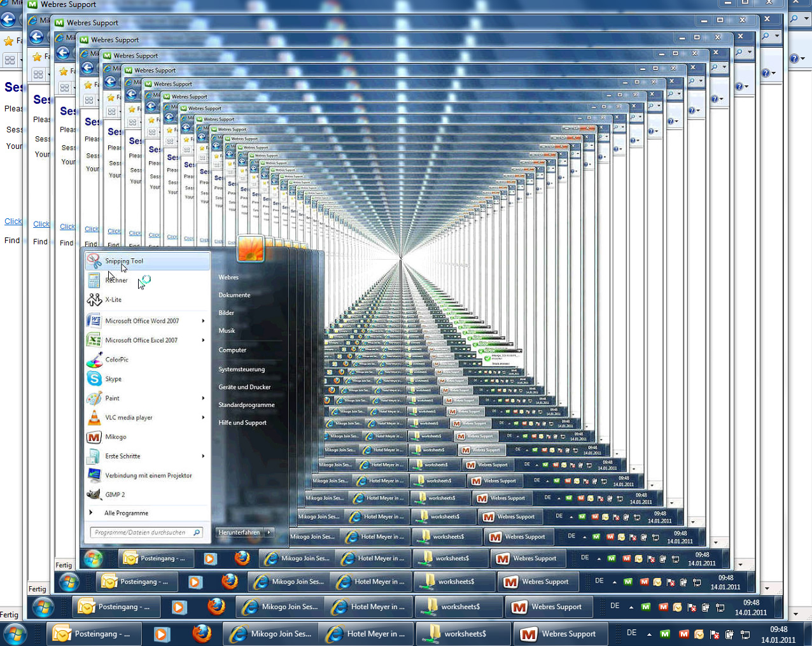This screenshot has height=646, width=812.
Task: Open worksheets$ folder in bottom-most taskbar
Action: point(464,634)
